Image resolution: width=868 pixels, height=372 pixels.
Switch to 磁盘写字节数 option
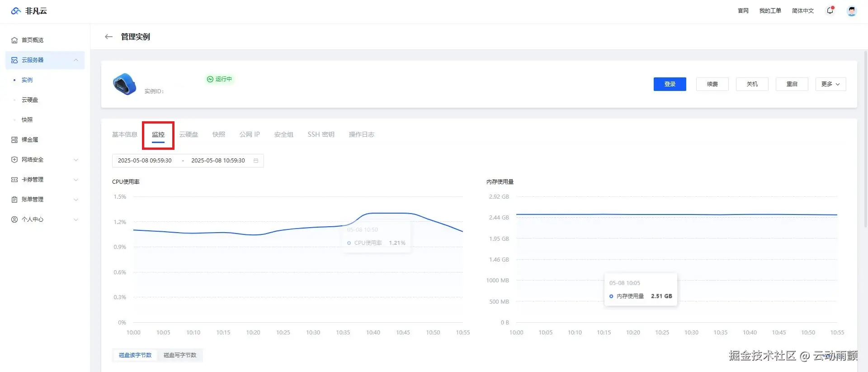(x=180, y=355)
